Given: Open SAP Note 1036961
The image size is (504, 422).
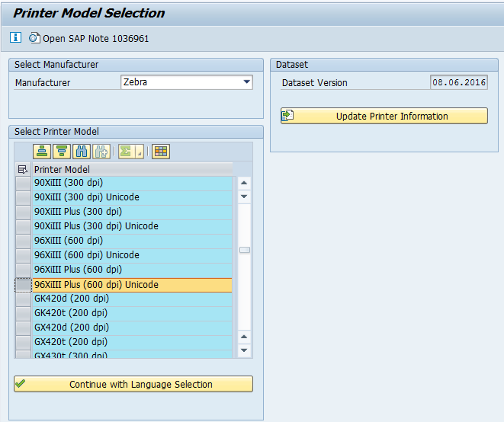Looking at the screenshot, I should point(88,38).
